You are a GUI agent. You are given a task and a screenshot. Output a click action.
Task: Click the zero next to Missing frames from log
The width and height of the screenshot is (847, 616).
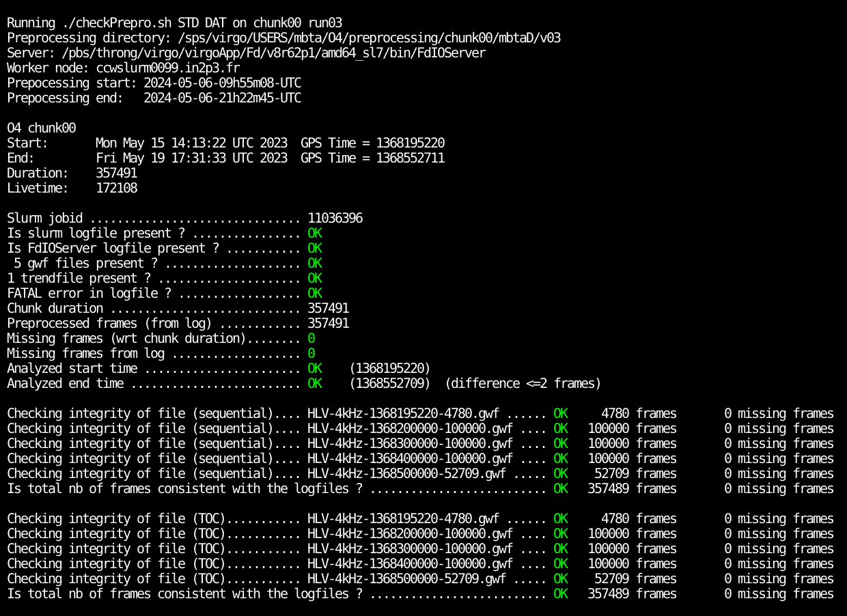pyautogui.click(x=311, y=353)
